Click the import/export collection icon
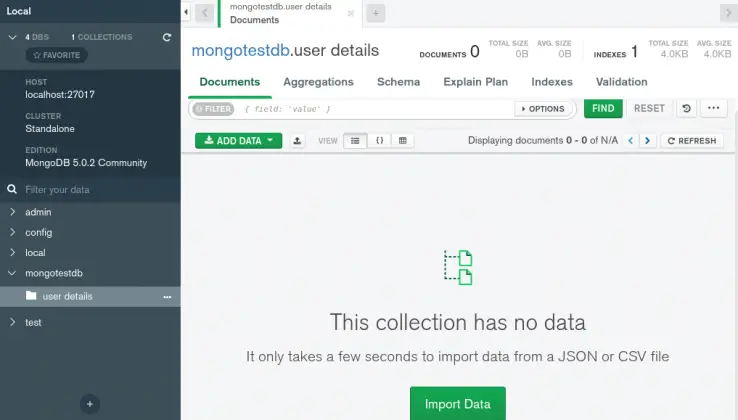Image resolution: width=738 pixels, height=420 pixels. click(298, 141)
